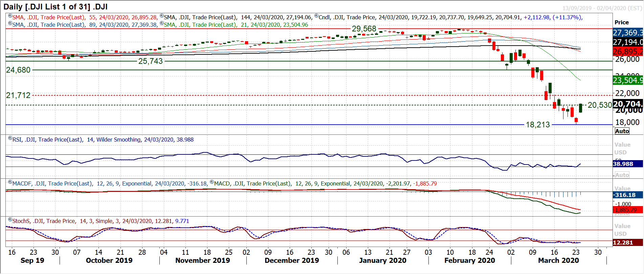Click the Sep 19 month label
Image resolution: width=644 pixels, height=274 pixels.
tap(32, 260)
